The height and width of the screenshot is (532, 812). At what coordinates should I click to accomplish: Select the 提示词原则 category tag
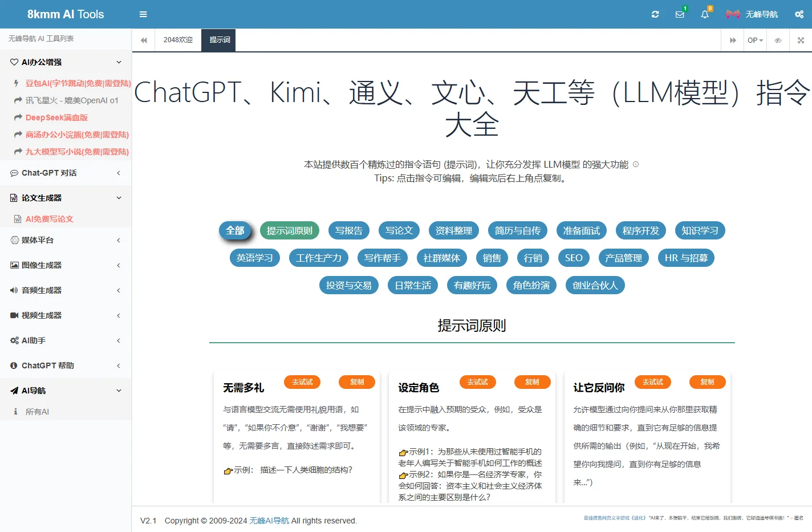tap(290, 230)
